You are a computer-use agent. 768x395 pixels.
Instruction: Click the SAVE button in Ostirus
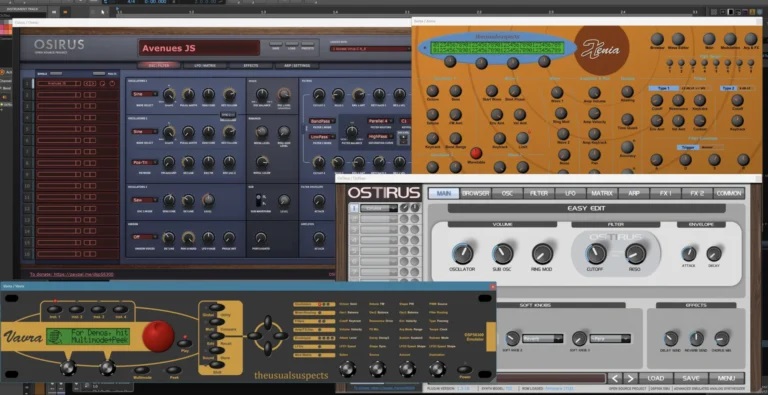point(691,378)
